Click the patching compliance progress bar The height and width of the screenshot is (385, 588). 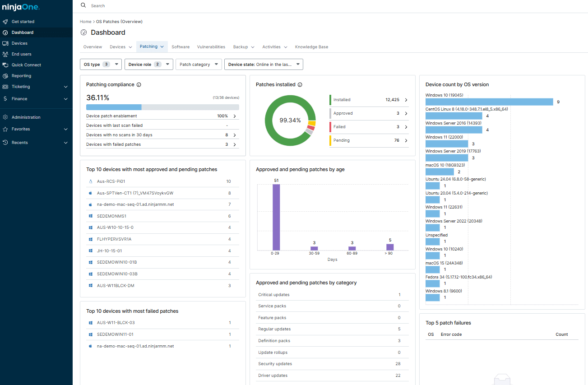162,107
